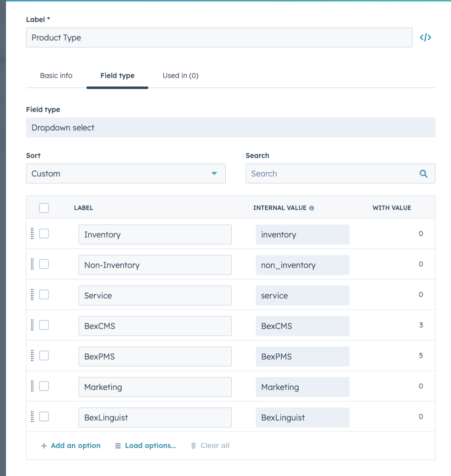This screenshot has width=451, height=476.
Task: Click the trash icon beside Clear all
Action: [193, 445]
